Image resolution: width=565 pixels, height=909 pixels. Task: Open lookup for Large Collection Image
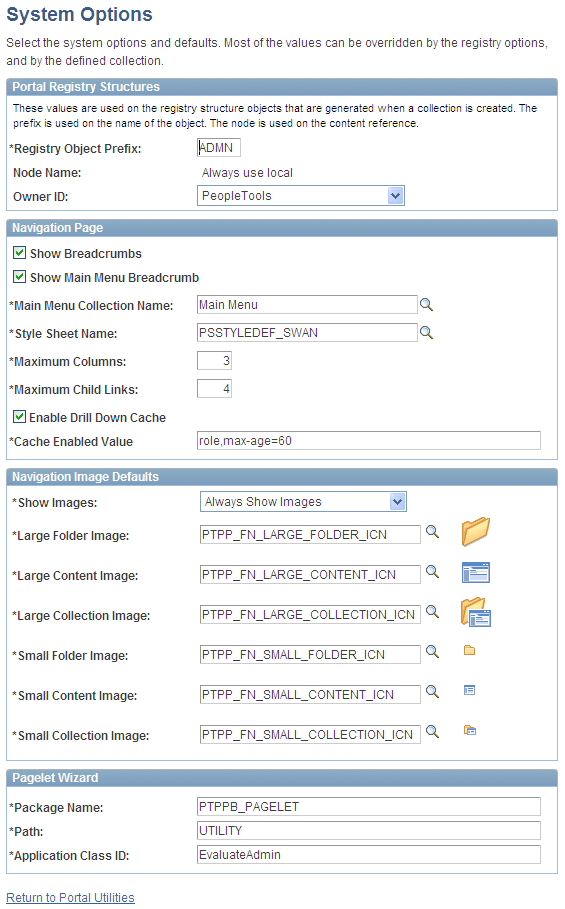(432, 612)
